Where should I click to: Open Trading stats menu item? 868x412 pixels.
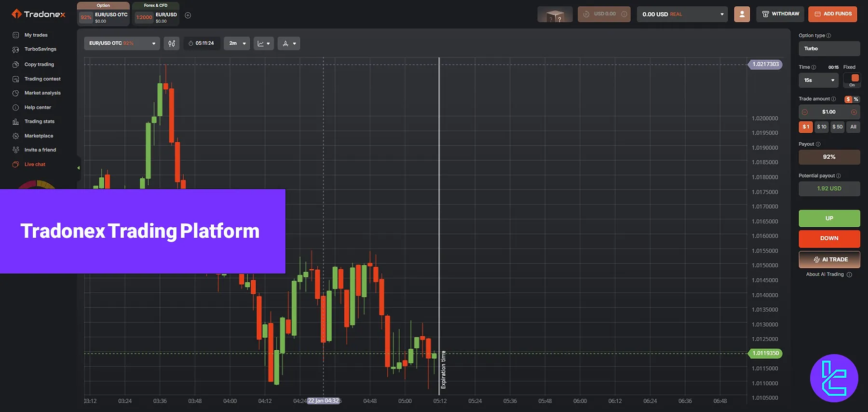point(40,122)
